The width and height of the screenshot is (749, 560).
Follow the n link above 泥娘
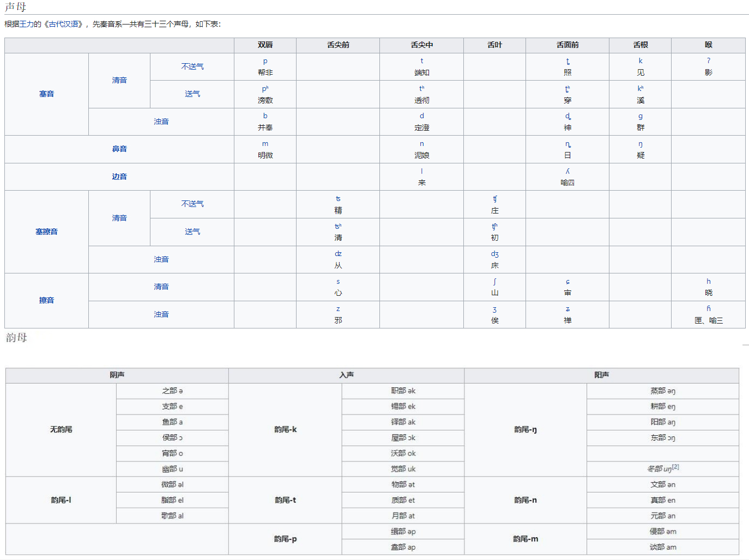point(422,144)
